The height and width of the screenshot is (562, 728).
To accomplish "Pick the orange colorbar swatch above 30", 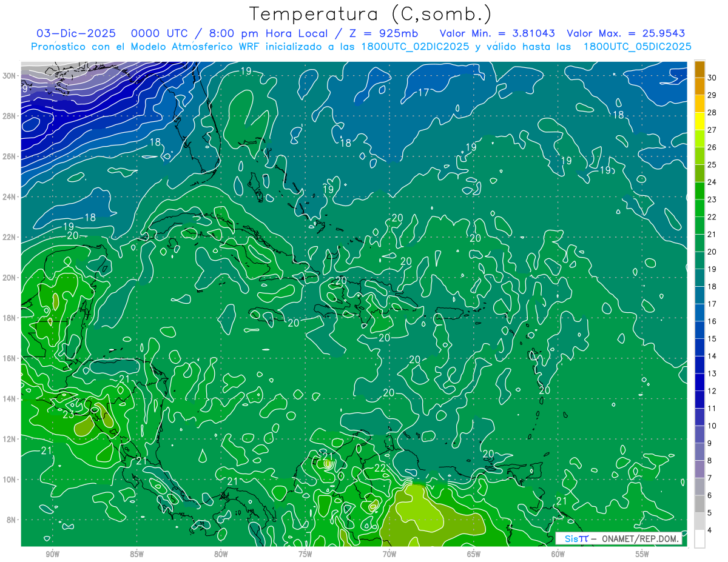I will (x=699, y=69).
